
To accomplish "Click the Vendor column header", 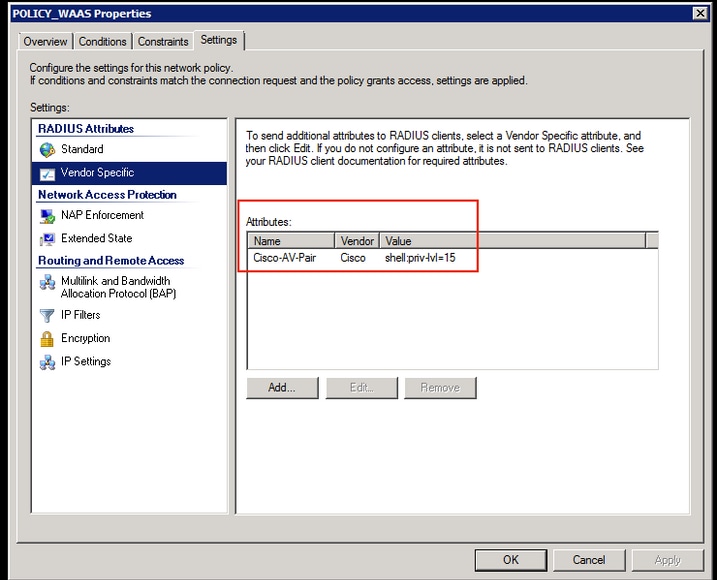I will [x=357, y=241].
